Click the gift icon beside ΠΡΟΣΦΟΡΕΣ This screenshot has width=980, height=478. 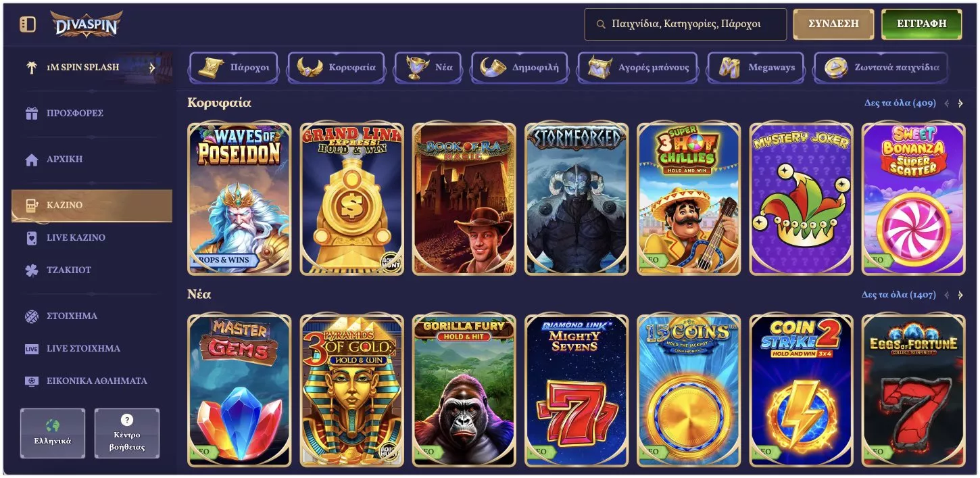click(32, 114)
